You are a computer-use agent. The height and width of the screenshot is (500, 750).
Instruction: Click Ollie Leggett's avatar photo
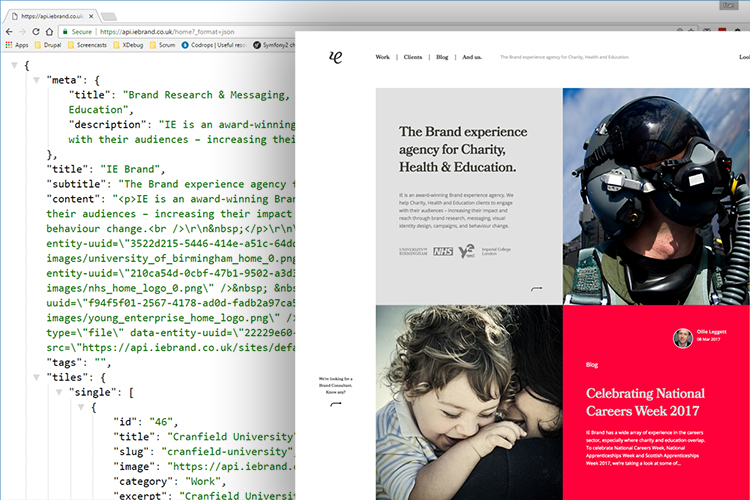click(683, 338)
